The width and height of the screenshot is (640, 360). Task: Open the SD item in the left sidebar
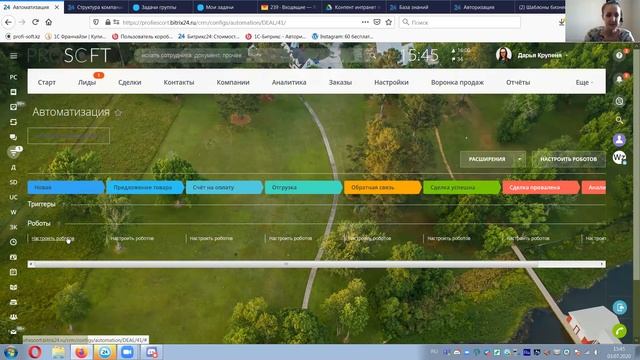(13, 182)
